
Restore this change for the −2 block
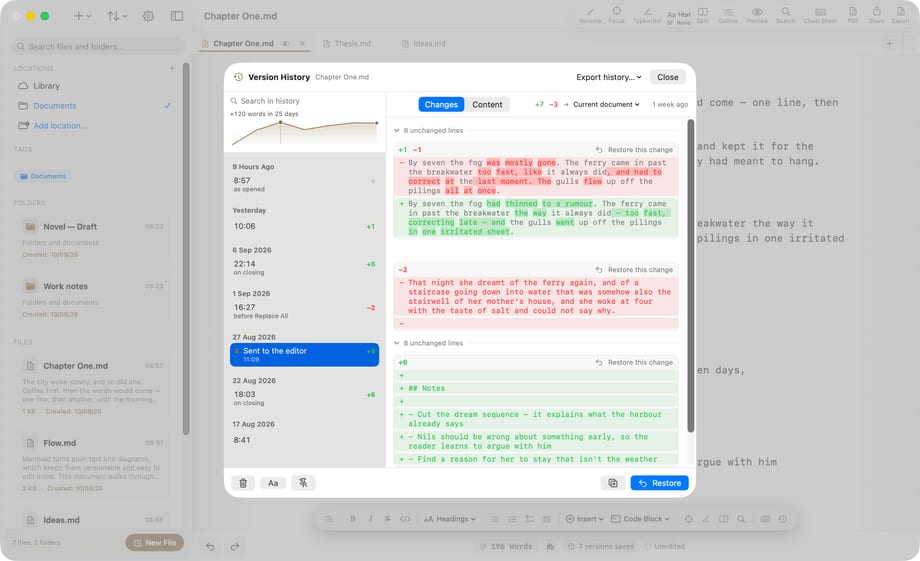[634, 269]
